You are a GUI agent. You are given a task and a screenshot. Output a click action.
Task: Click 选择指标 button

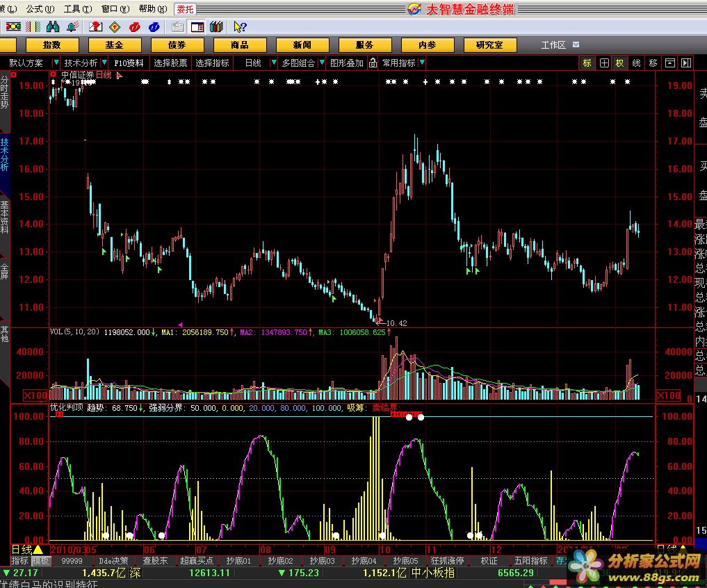coord(212,63)
